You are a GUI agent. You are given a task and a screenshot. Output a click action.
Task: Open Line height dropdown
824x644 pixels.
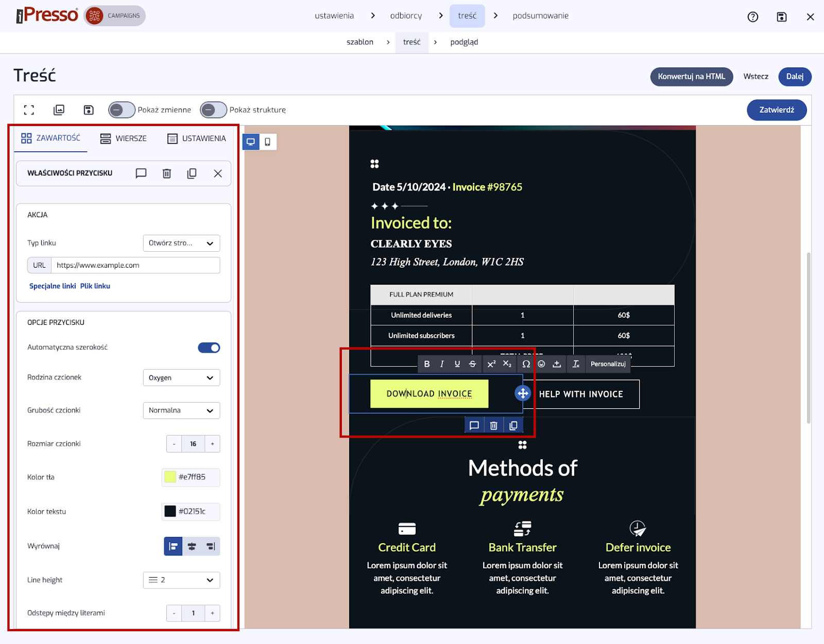181,580
